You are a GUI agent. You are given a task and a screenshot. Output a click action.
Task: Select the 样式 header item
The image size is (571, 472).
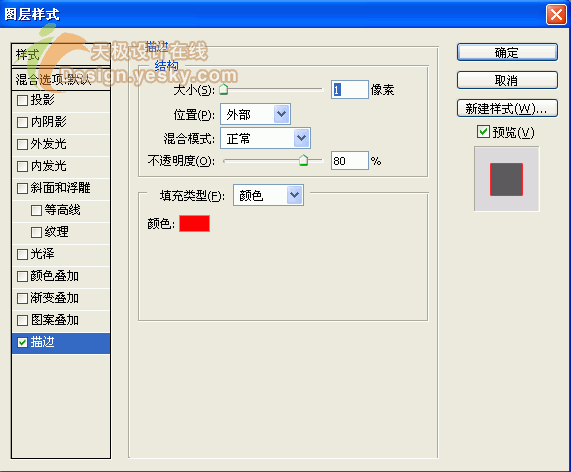pyautogui.click(x=61, y=55)
